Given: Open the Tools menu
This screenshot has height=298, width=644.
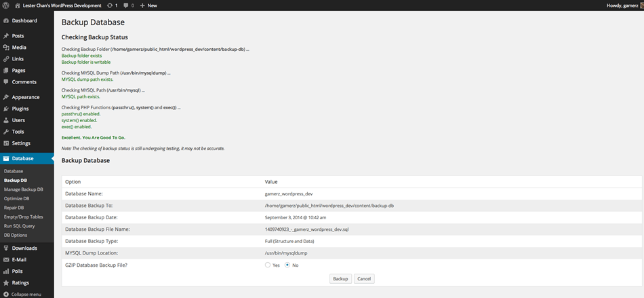Looking at the screenshot, I should 18,132.
